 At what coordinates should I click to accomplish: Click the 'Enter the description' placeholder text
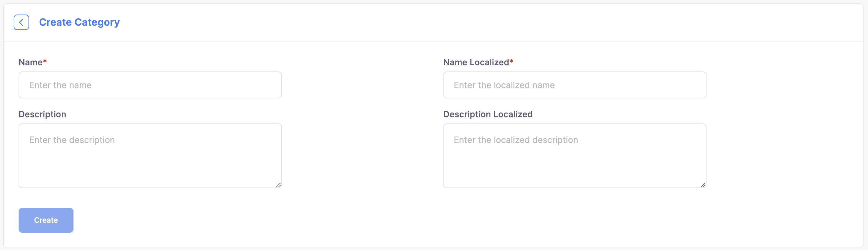point(72,140)
